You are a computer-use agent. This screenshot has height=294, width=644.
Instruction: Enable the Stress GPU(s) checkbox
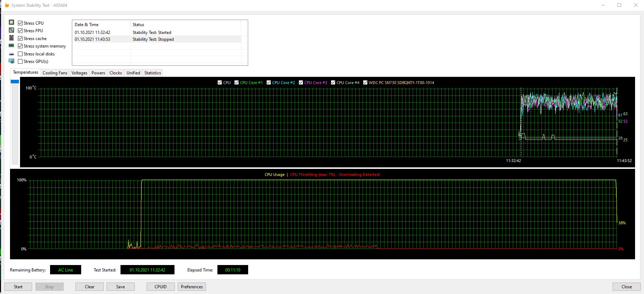coord(20,62)
